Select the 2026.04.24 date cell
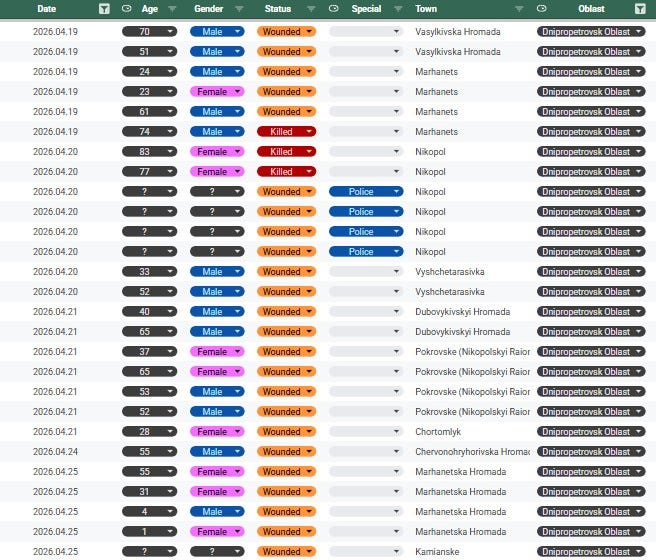Screen dimensions: 656x560 (55, 452)
